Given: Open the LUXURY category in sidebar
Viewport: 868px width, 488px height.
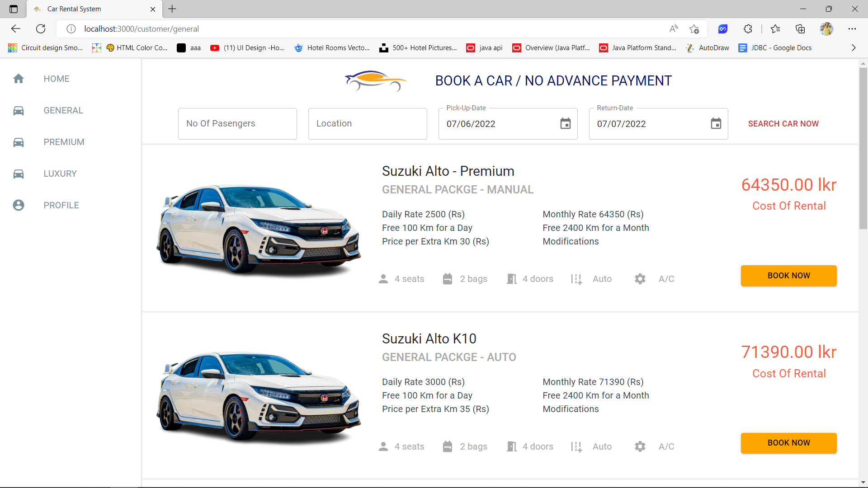Looking at the screenshot, I should tap(60, 174).
